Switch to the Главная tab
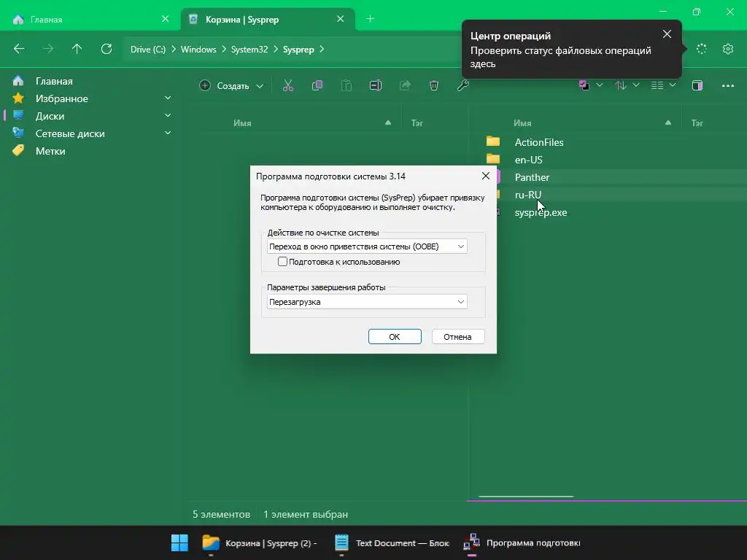 [x=89, y=19]
